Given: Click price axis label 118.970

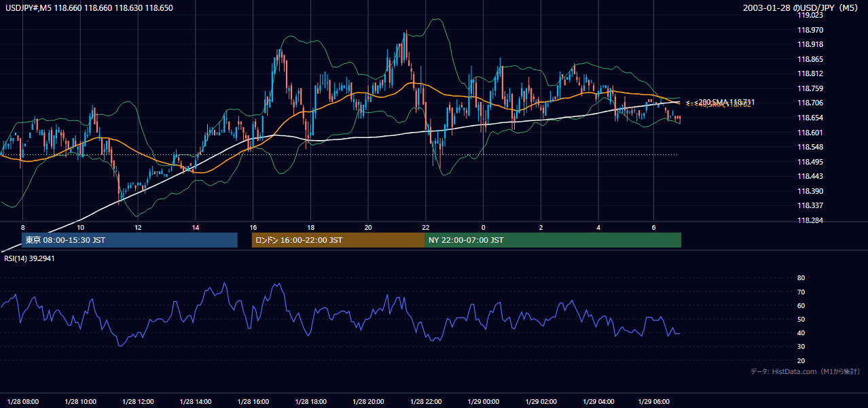Looking at the screenshot, I should 810,30.
